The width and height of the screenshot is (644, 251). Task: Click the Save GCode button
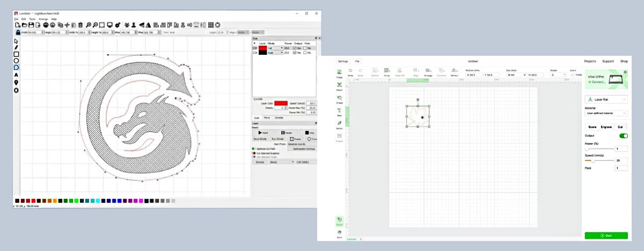[260, 139]
